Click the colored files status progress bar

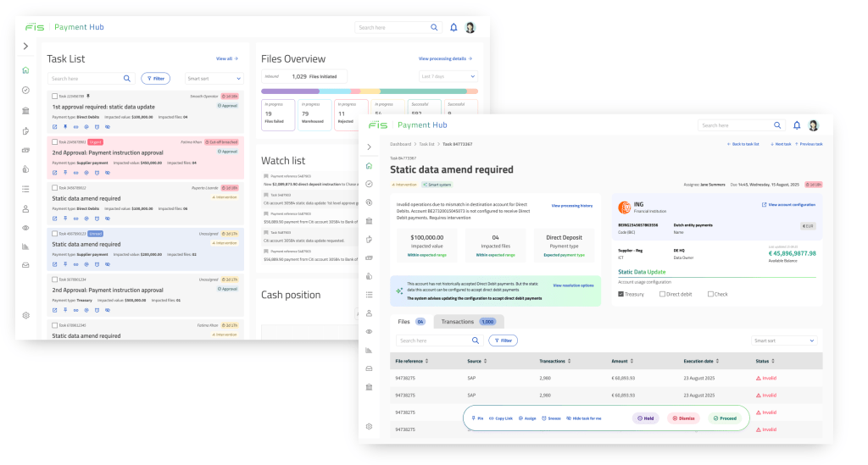click(x=370, y=91)
